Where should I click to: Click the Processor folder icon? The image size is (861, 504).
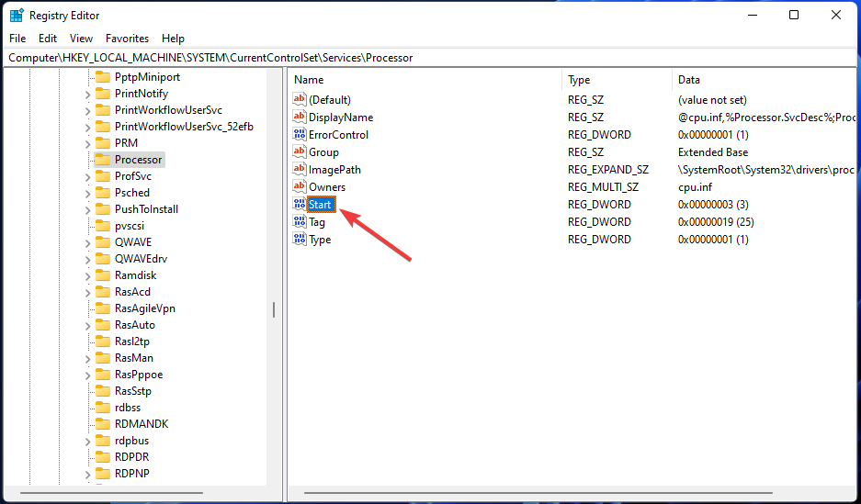pyautogui.click(x=103, y=160)
